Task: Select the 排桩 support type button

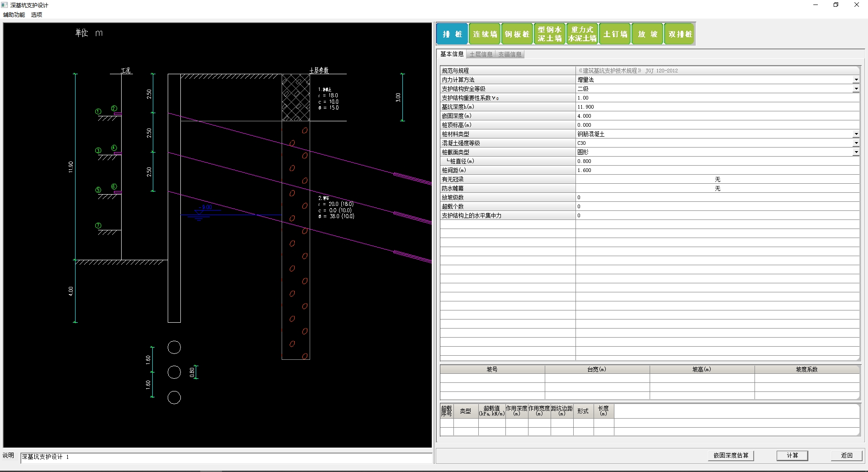Action: 452,34
